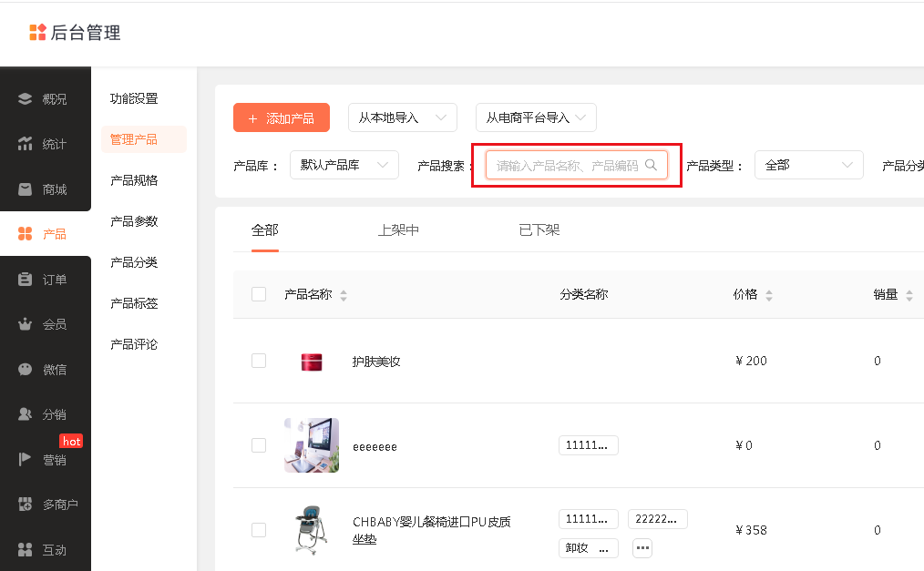Open 产品参数 in the submenu

(134, 221)
